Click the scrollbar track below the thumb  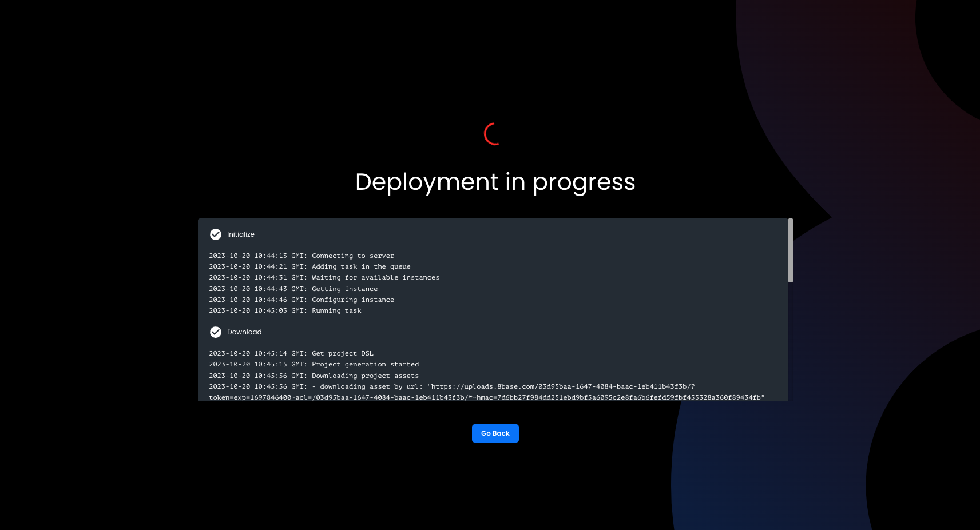pos(790,343)
